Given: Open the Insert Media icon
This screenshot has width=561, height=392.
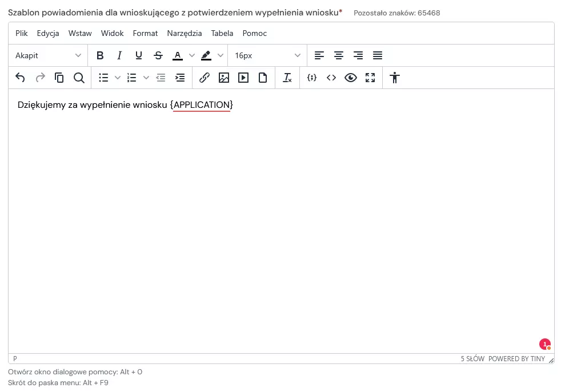Looking at the screenshot, I should (x=243, y=78).
